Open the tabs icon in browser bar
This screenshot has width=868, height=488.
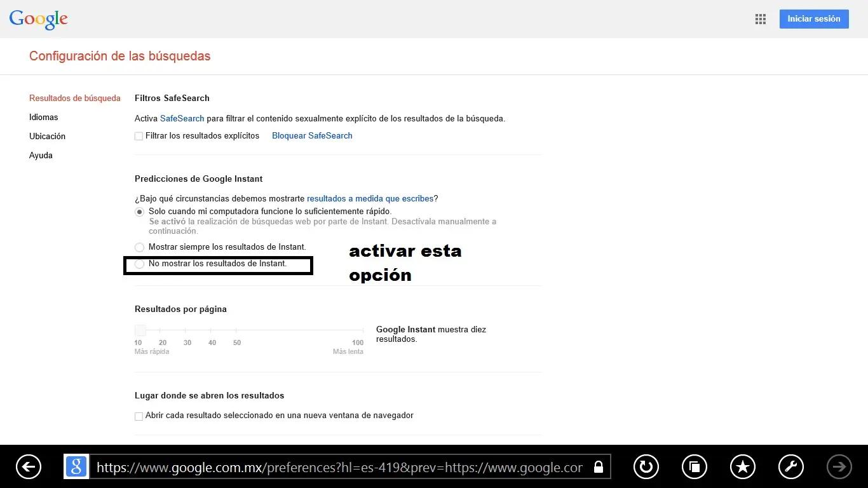point(695,467)
